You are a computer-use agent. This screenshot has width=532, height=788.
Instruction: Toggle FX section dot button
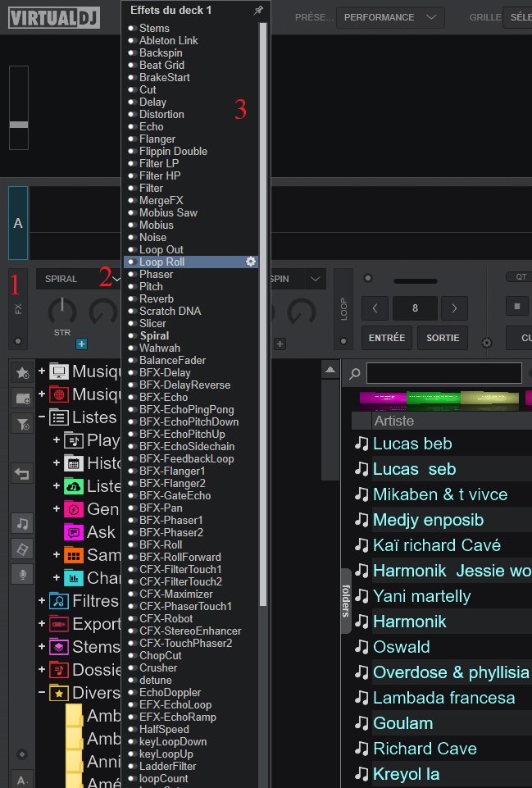tap(18, 341)
